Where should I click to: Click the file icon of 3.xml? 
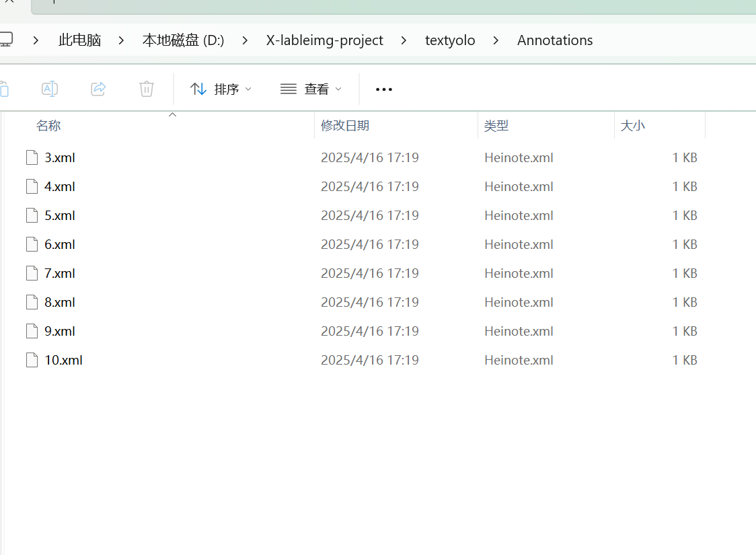[x=32, y=157]
